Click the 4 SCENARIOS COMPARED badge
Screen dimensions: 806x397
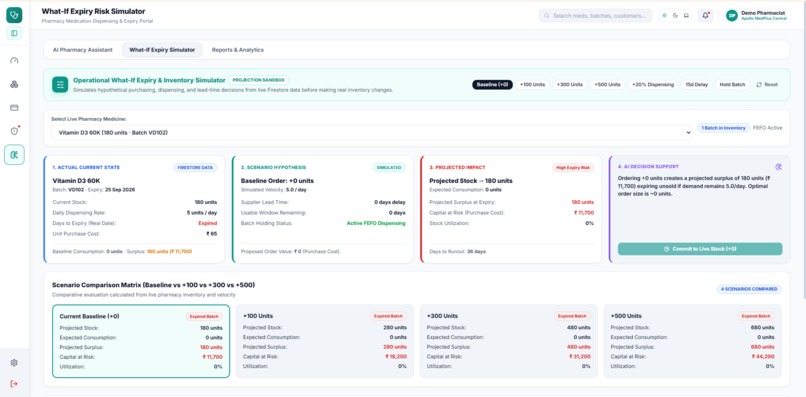click(749, 289)
